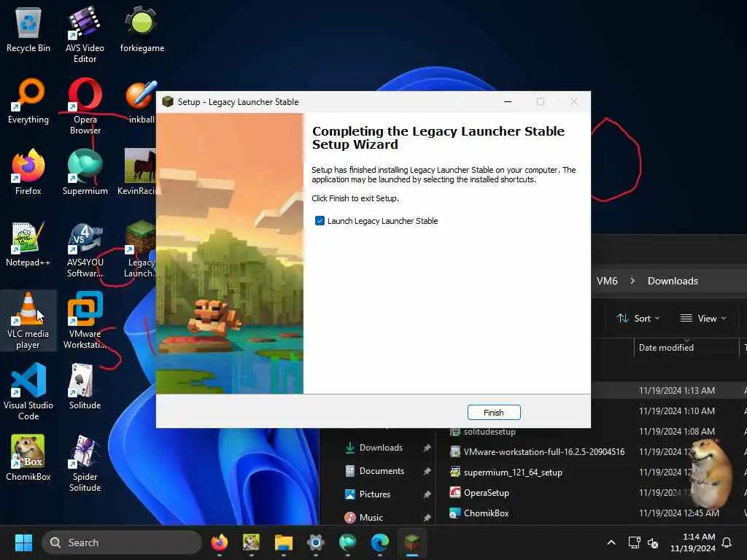
Task: Open Microsoft Edge from the taskbar
Action: pos(379,542)
